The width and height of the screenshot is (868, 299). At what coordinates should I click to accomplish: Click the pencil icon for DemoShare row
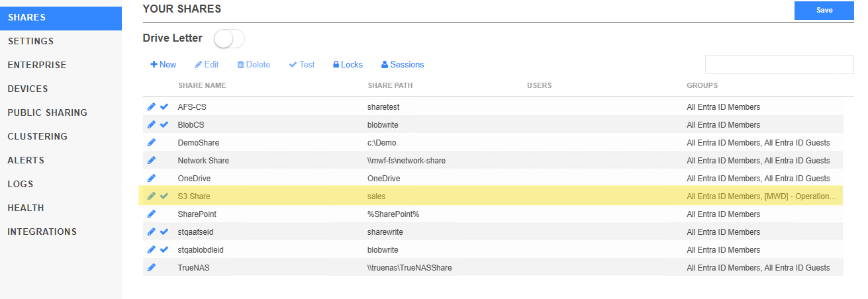pyautogui.click(x=152, y=142)
